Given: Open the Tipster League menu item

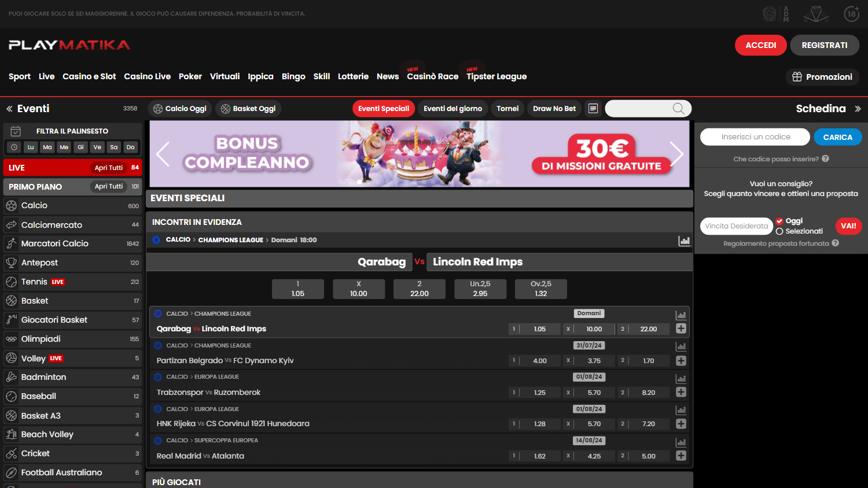Looking at the screenshot, I should [496, 76].
